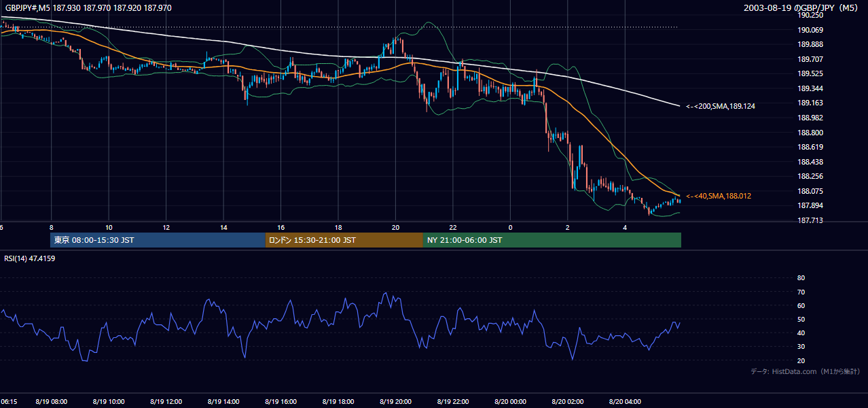This screenshot has height=408, width=868.
Task: Click hour label 22 under the price chart
Action: tap(453, 227)
